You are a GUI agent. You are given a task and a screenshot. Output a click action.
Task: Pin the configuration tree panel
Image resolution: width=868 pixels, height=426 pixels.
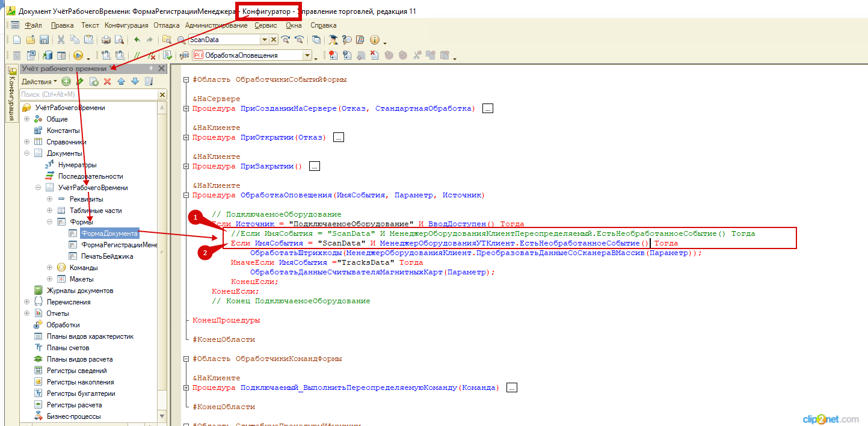151,69
